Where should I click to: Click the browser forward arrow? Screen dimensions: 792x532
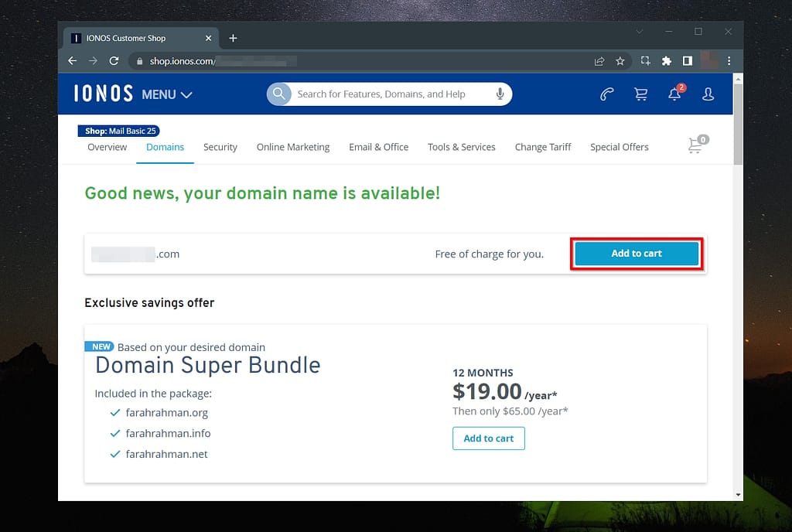[93, 61]
